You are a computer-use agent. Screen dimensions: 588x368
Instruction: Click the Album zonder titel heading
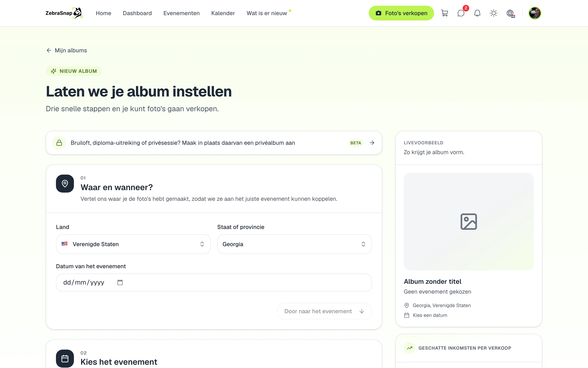(432, 282)
